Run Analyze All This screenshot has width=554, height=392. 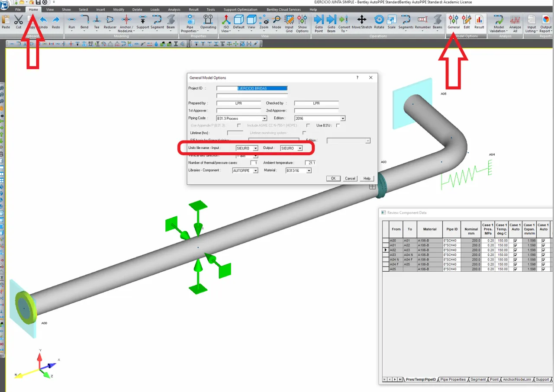[x=515, y=23]
